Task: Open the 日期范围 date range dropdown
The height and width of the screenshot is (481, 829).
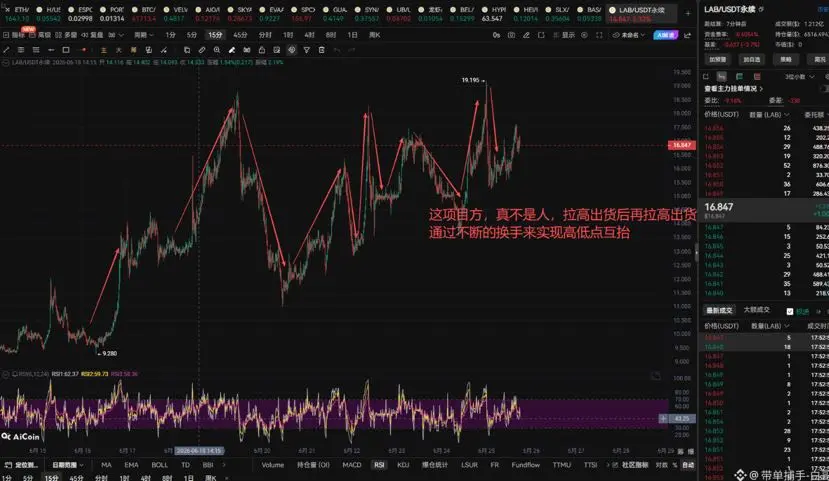Action: pos(68,465)
